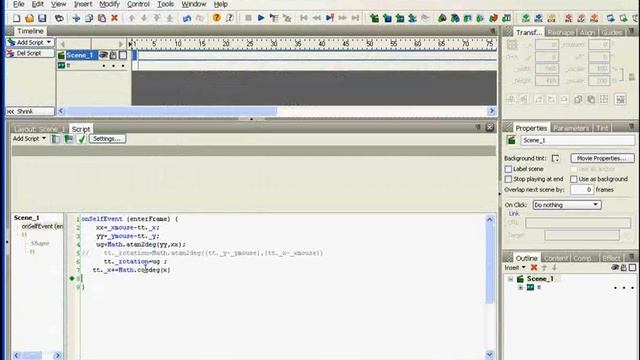Click the Insert Scene green icon

[x=374, y=18]
